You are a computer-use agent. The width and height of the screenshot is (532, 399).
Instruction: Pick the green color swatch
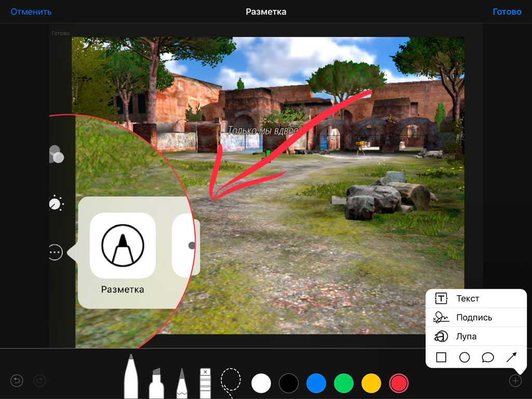pyautogui.click(x=343, y=383)
